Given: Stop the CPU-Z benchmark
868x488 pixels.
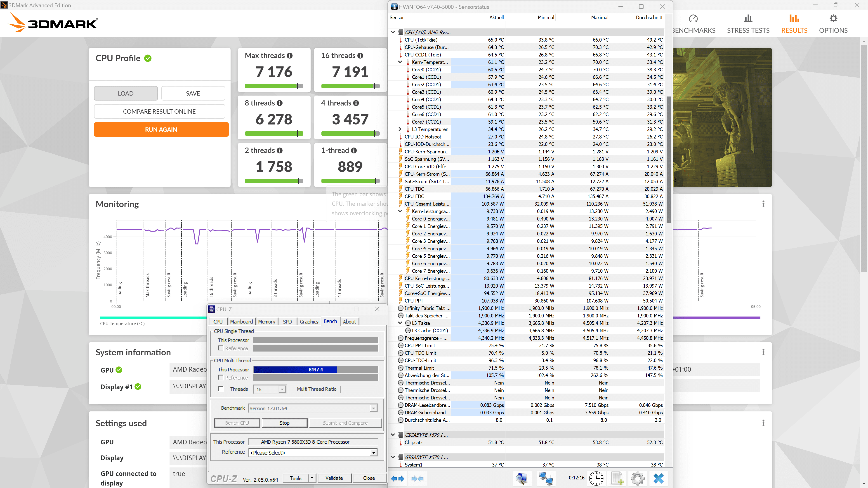Looking at the screenshot, I should tap(284, 423).
